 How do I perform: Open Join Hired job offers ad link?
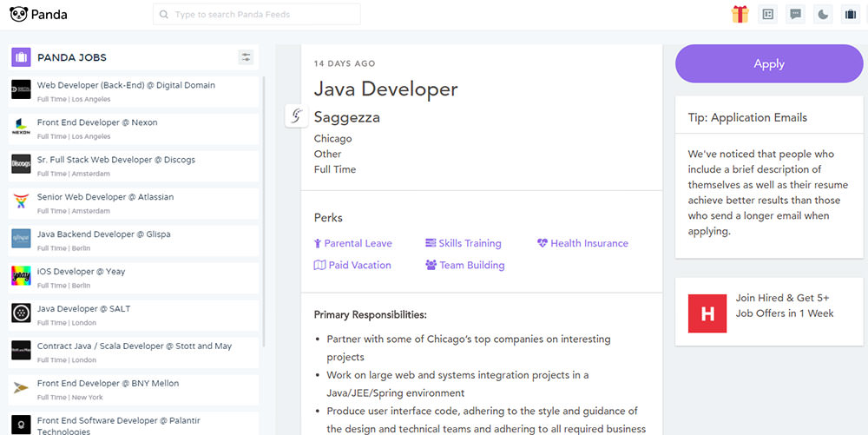pyautogui.click(x=784, y=306)
